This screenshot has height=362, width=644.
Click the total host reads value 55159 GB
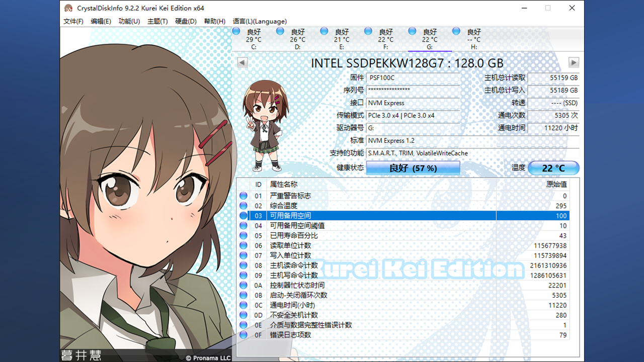click(x=554, y=78)
